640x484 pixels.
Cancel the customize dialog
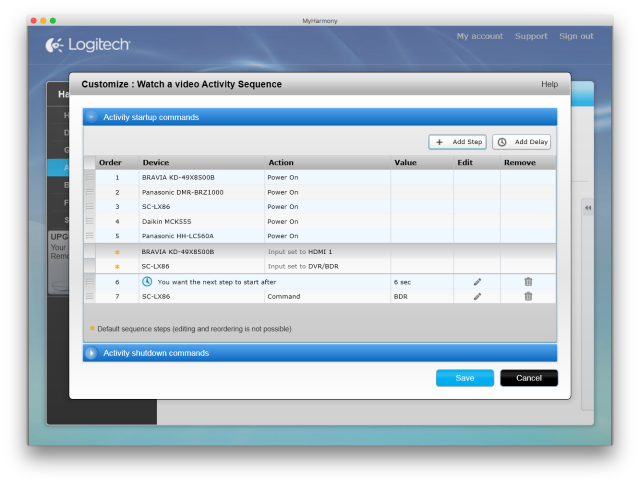coord(529,378)
